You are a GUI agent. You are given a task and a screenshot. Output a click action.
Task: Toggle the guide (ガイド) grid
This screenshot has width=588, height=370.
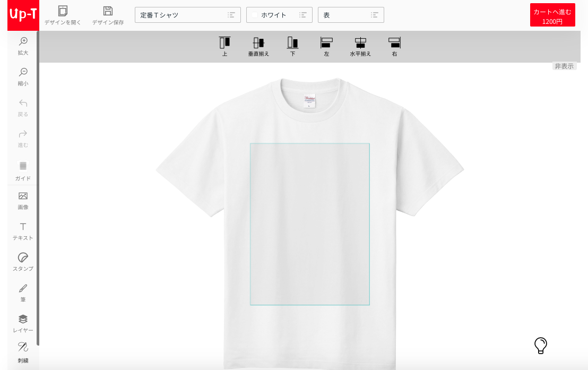pyautogui.click(x=23, y=166)
